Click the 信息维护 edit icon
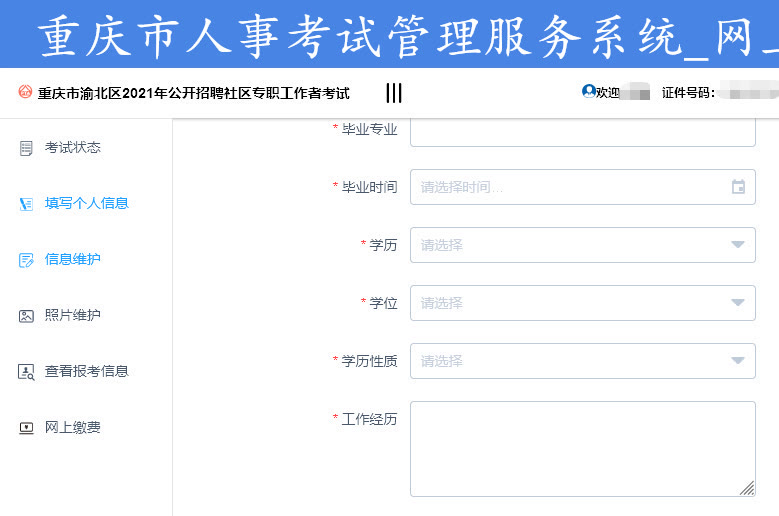The image size is (779, 516). (26, 260)
